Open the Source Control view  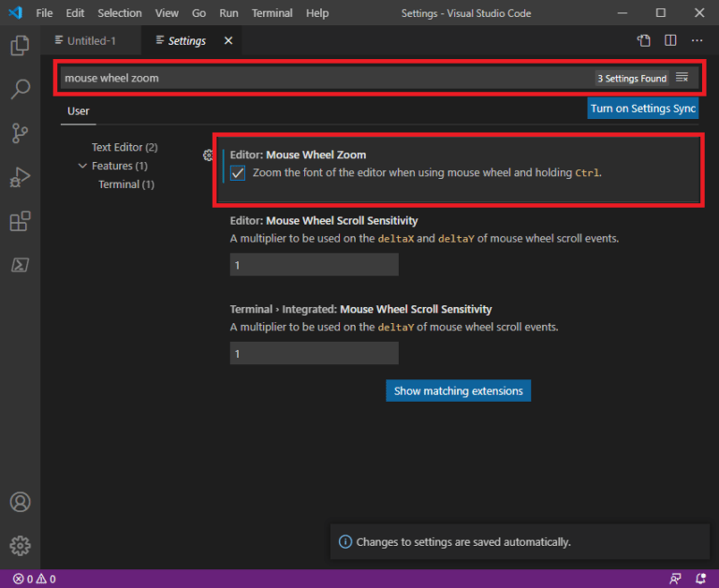[x=20, y=134]
